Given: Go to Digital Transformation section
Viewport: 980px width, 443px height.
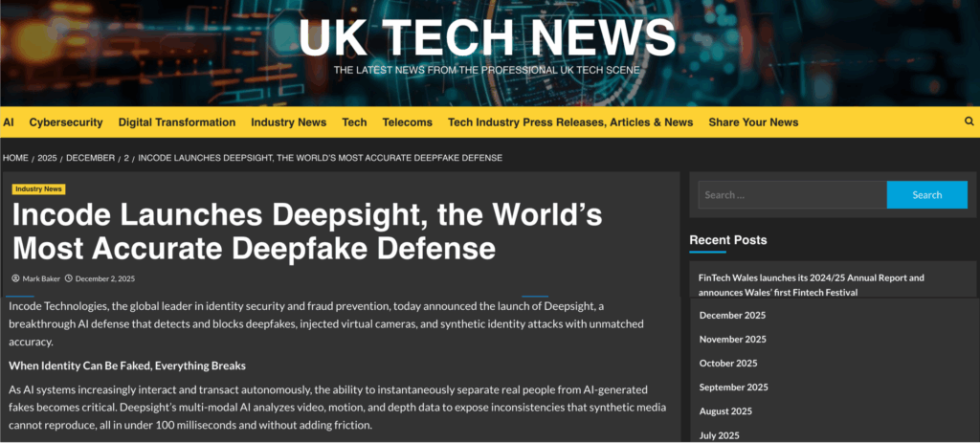Looking at the screenshot, I should point(177,122).
